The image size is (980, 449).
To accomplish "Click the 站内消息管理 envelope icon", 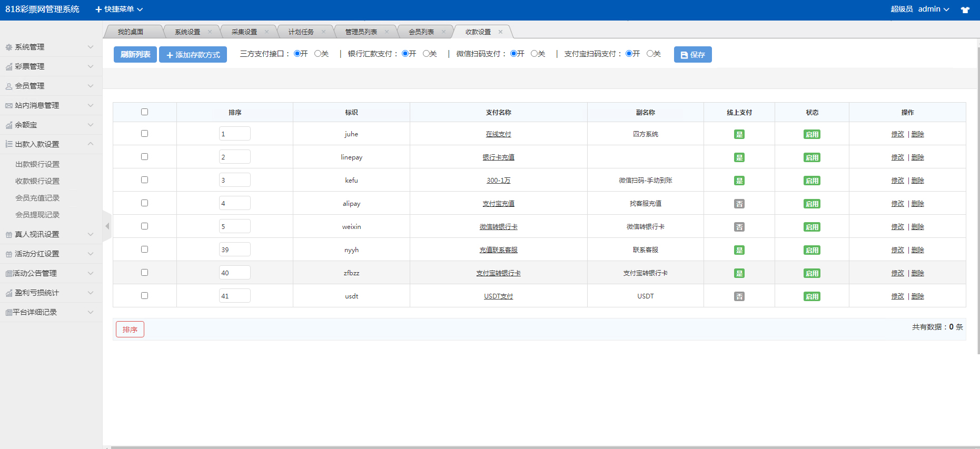I will coord(9,106).
